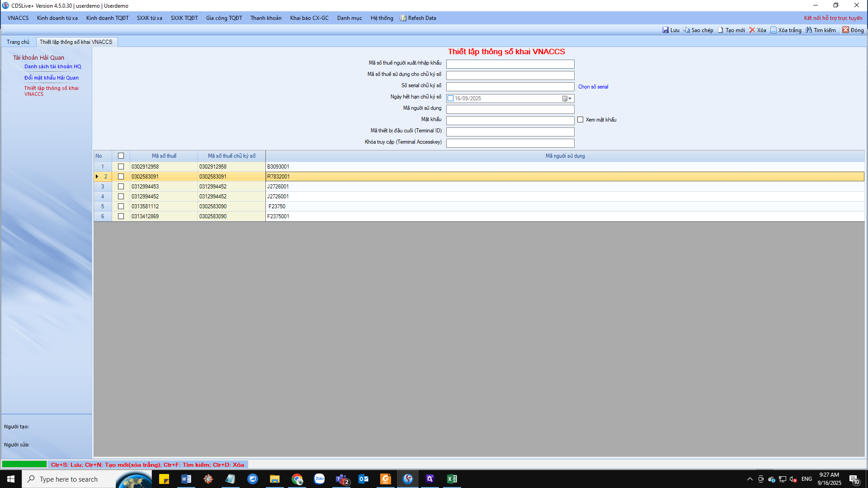Open Danh sách tài khoản HQ link

coord(53,66)
